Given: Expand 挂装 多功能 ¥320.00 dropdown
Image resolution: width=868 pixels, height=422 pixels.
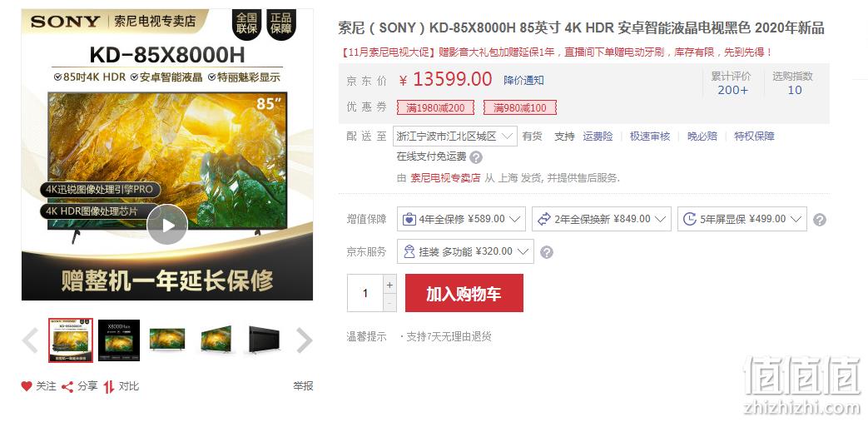Looking at the screenshot, I should (x=465, y=251).
